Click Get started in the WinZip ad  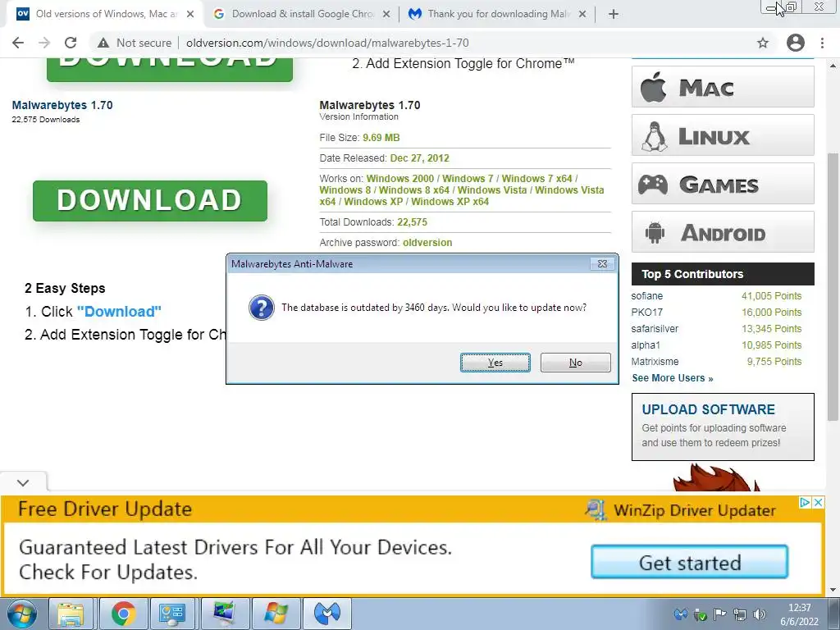[689, 563]
